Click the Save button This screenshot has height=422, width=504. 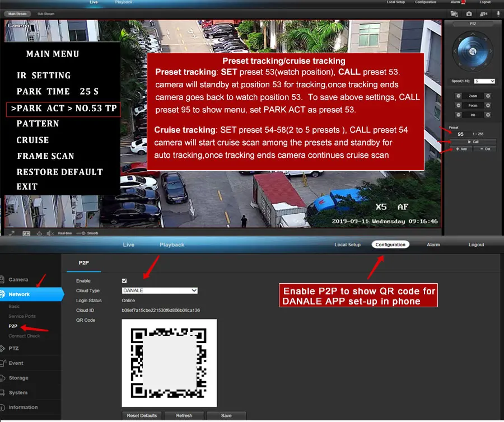point(226,416)
